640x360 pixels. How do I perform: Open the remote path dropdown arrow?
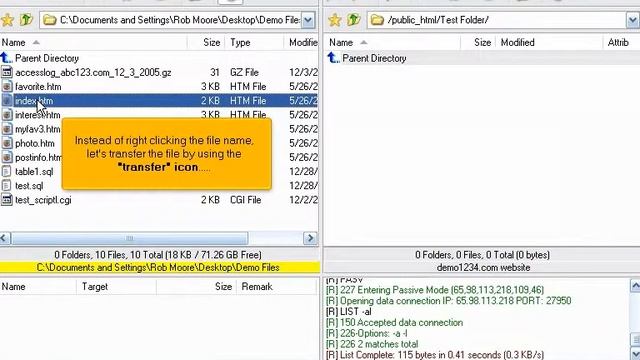(x=633, y=20)
